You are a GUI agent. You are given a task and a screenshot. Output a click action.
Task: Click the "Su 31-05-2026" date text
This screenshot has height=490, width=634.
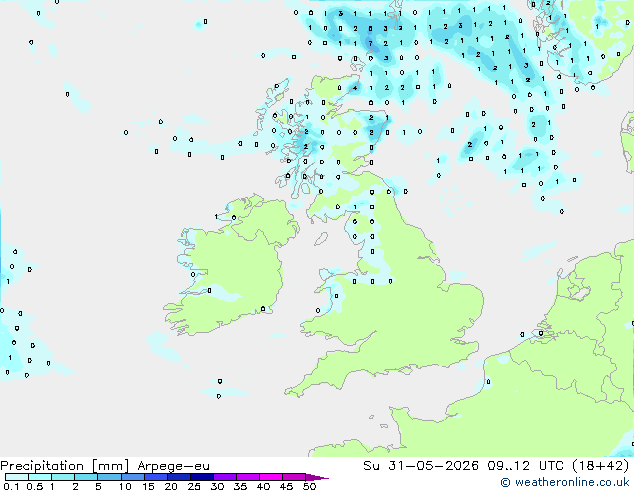pyautogui.click(x=421, y=466)
